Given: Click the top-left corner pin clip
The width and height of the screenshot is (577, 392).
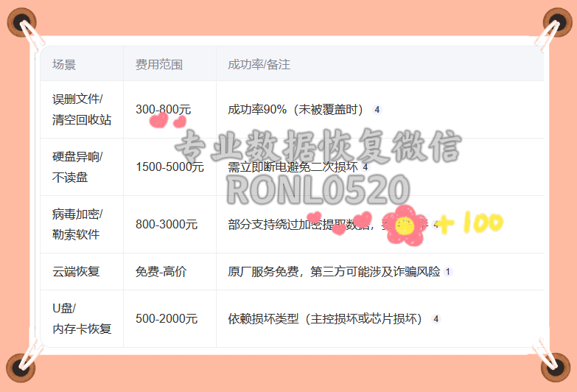Looking at the screenshot, I should point(22,24).
